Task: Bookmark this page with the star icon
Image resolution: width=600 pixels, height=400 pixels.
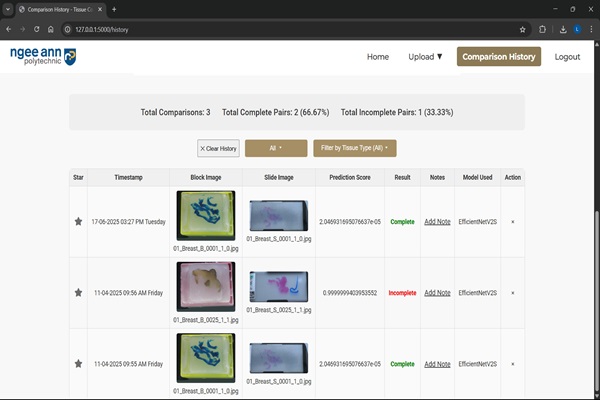Action: 522,29
